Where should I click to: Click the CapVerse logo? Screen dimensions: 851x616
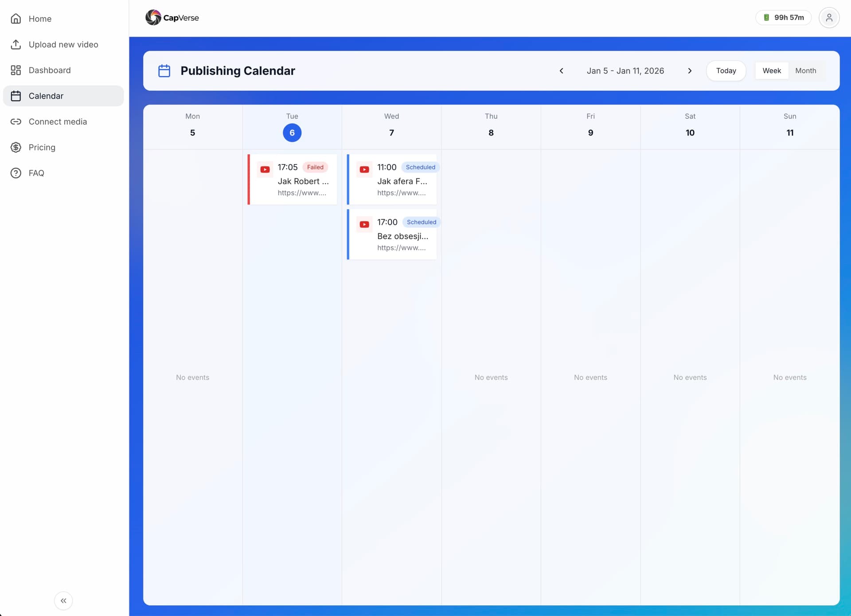[x=172, y=17]
